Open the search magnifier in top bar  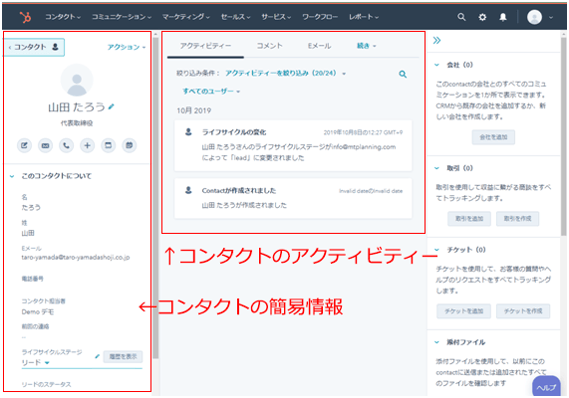click(x=461, y=17)
